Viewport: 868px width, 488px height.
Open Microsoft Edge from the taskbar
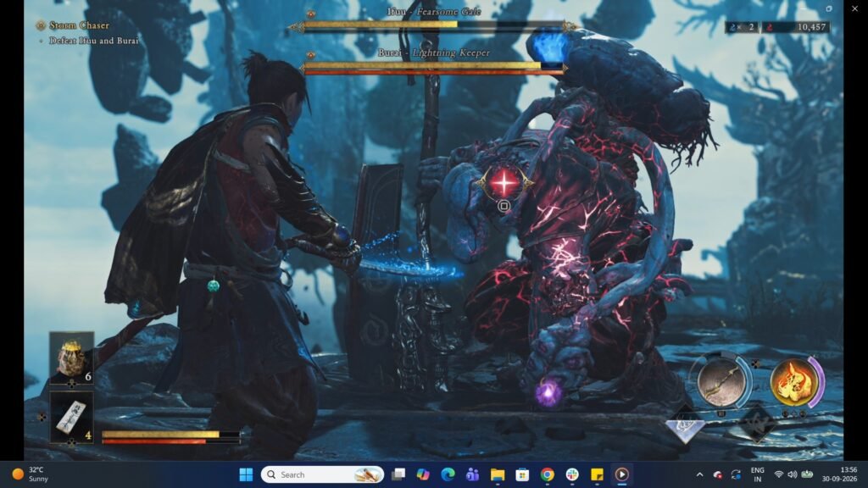(x=448, y=474)
